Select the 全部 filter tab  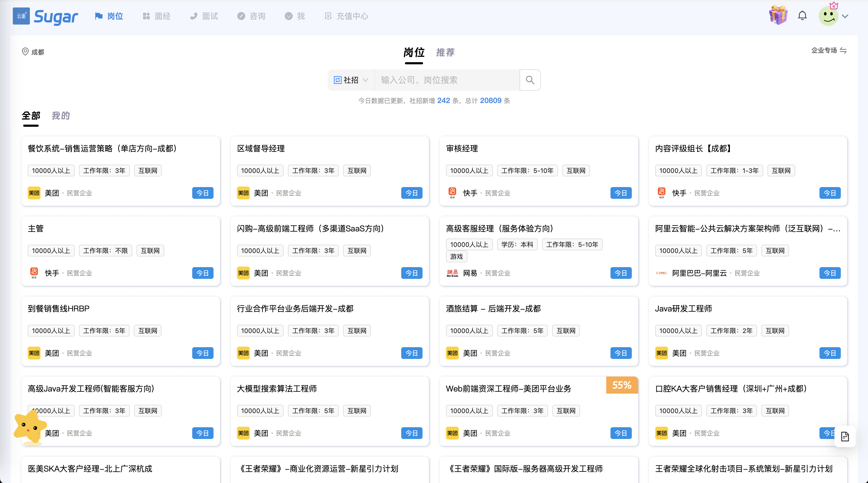pos(31,116)
